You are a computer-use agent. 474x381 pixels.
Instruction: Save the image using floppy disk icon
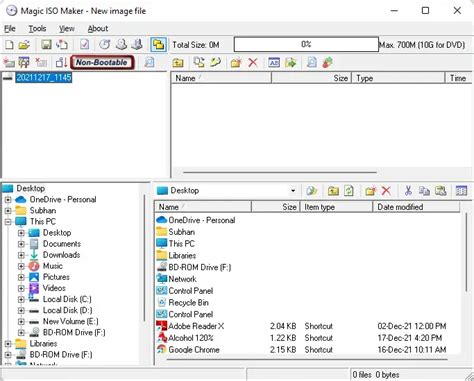pyautogui.click(x=46, y=45)
